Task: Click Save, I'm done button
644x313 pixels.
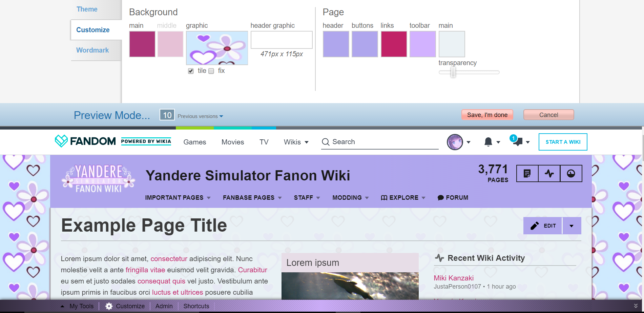Action: pyautogui.click(x=487, y=115)
